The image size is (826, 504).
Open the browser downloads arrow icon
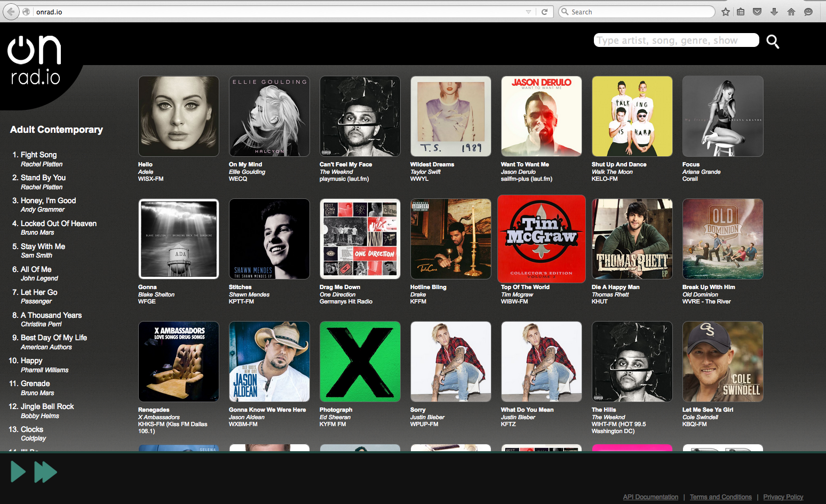click(x=774, y=12)
